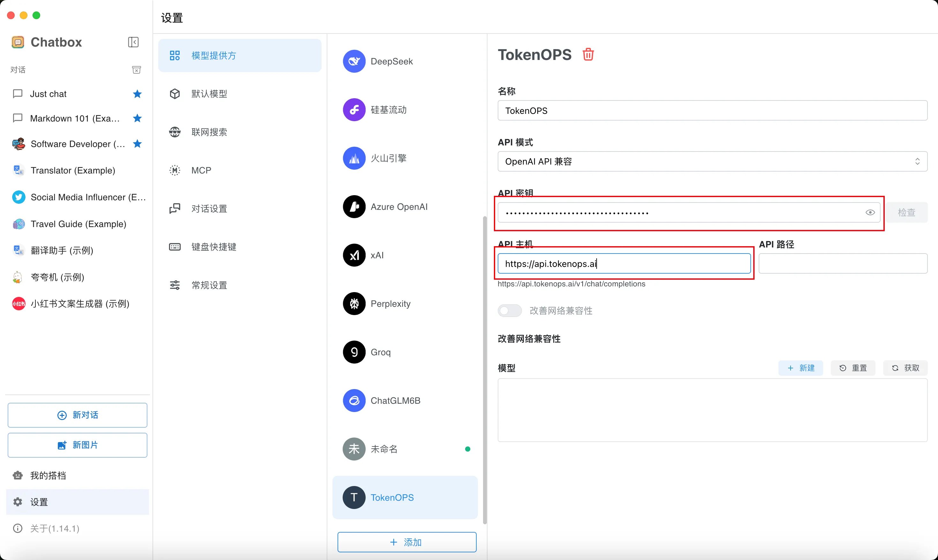Screen dimensions: 938x560
Task: Click 新建 to add a model
Action: pos(800,368)
